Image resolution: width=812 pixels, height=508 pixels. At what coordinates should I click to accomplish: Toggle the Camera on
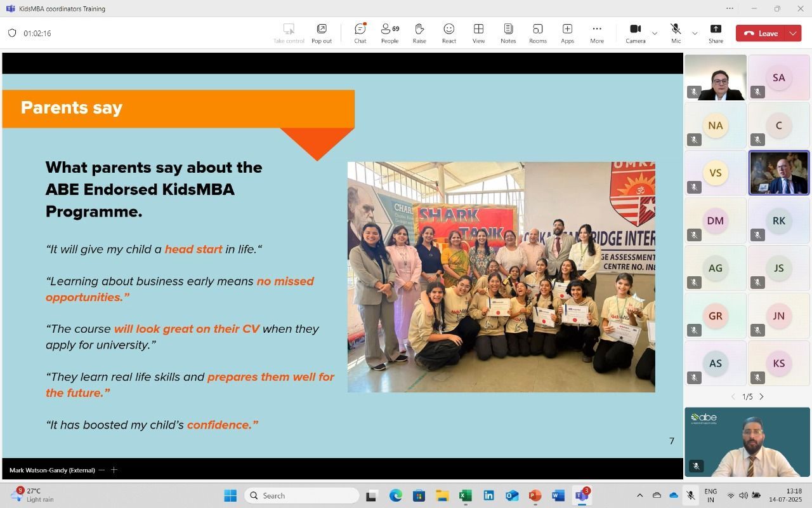click(635, 33)
